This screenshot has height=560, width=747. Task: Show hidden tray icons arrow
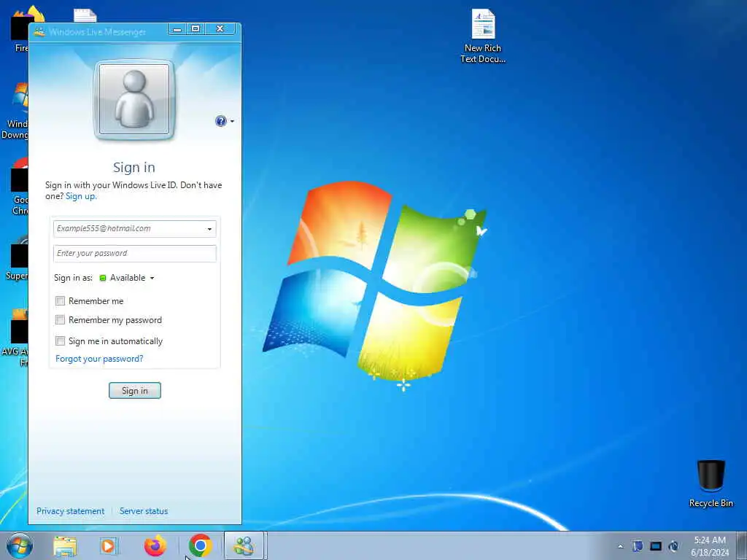point(620,546)
